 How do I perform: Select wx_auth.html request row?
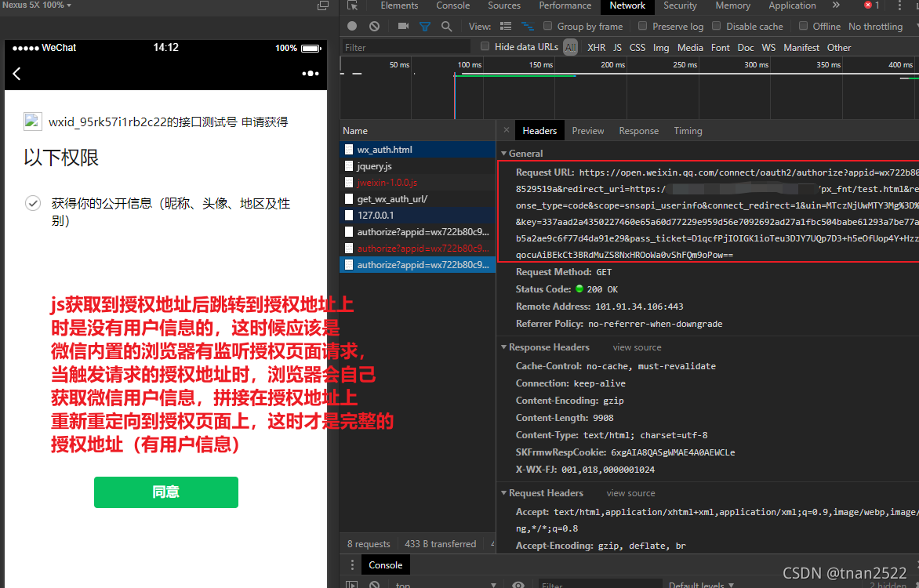(417, 150)
